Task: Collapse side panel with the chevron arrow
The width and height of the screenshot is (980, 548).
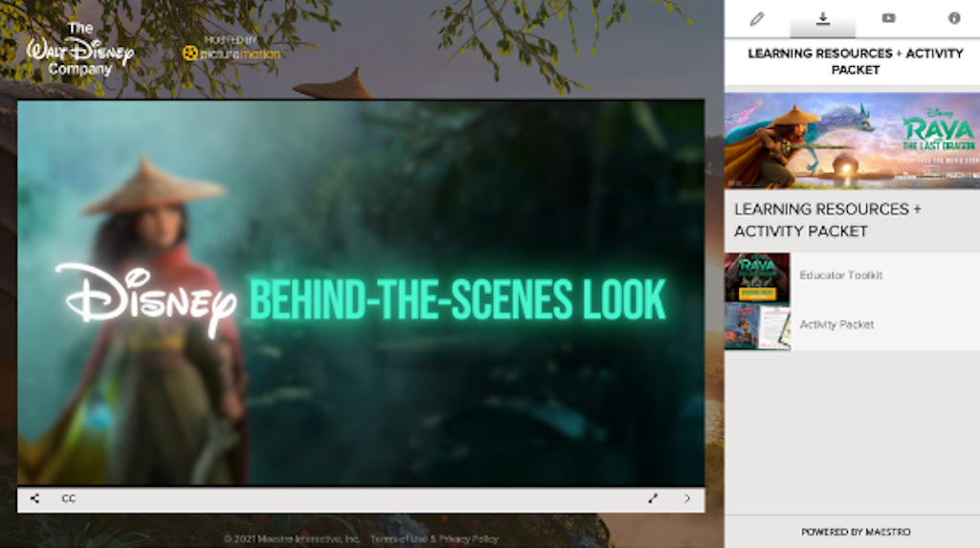Action: click(687, 498)
